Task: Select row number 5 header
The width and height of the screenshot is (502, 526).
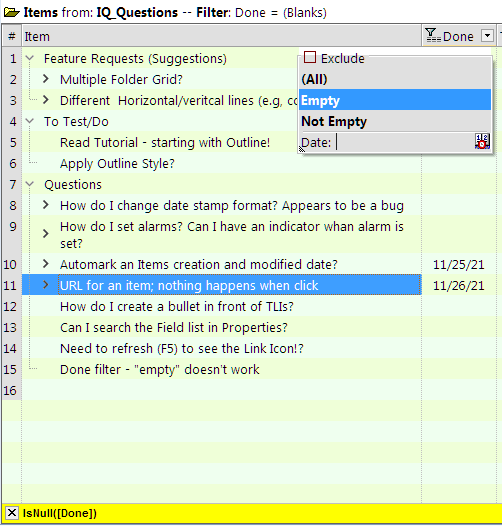Action: pos(12,142)
